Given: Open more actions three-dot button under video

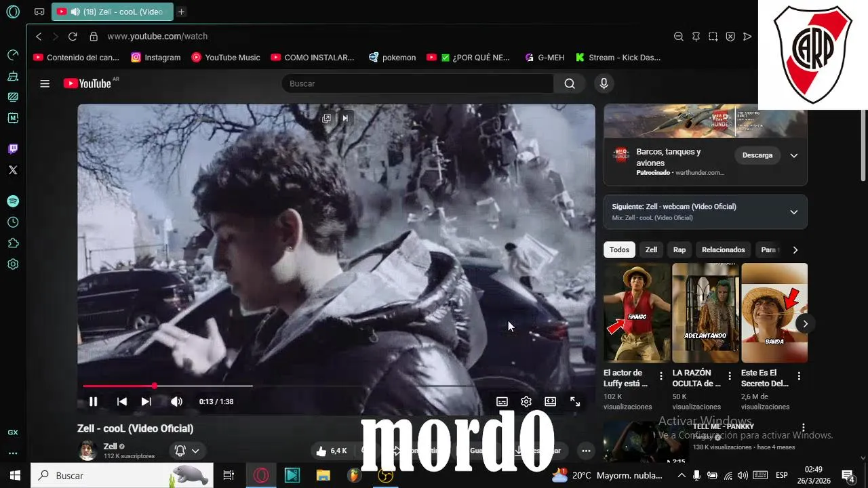Looking at the screenshot, I should 586,451.
